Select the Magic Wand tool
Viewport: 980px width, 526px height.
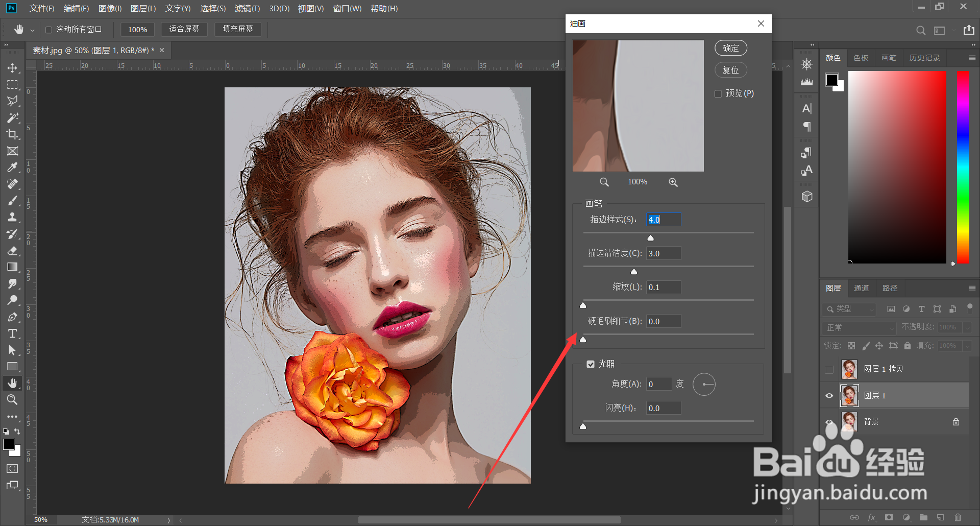(12, 117)
